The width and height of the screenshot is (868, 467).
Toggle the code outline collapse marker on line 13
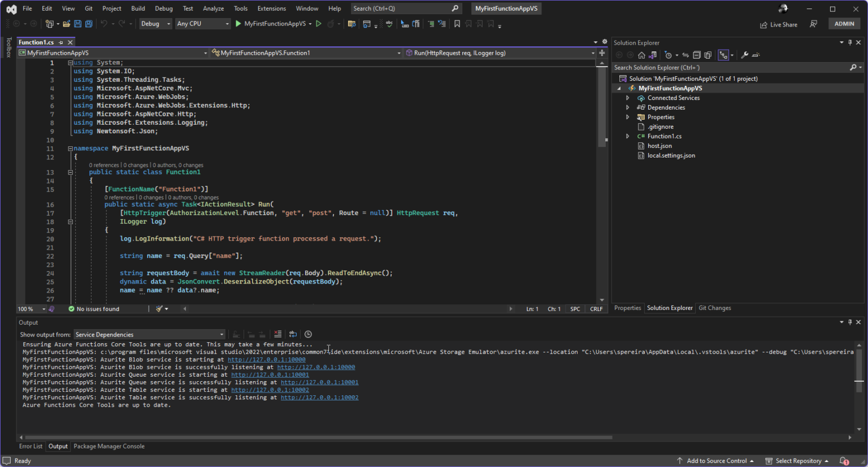click(x=70, y=172)
